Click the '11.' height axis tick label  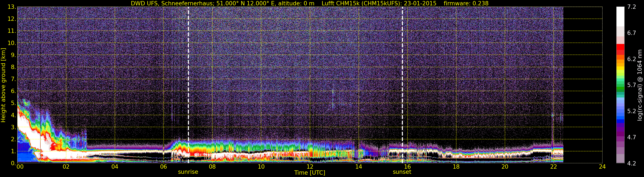12,31
